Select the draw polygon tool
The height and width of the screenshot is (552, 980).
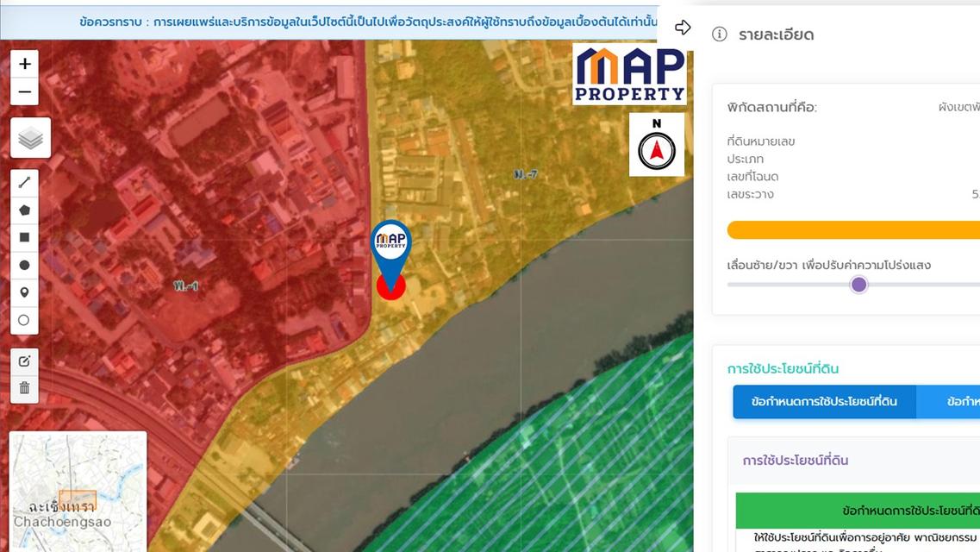(24, 210)
